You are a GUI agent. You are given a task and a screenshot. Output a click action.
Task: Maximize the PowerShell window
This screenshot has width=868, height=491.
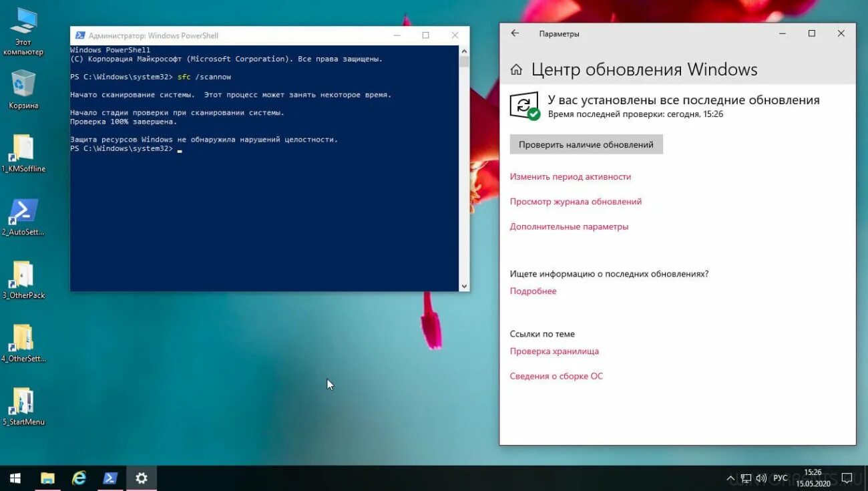[x=425, y=35]
